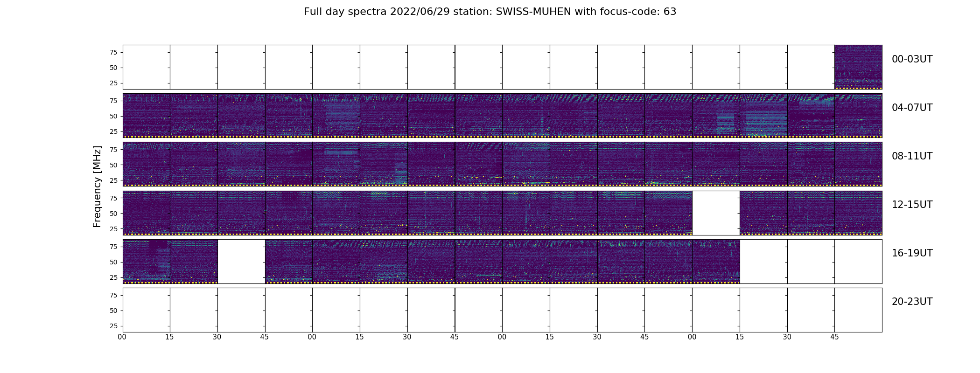Image resolution: width=980 pixels, height=373 pixels.
Task: Click the rightmost '30' x-axis tick label
Action: 787,337
